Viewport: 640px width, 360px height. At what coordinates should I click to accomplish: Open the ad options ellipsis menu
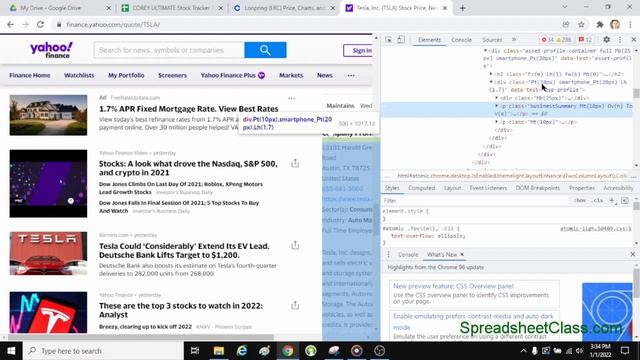click(x=291, y=98)
